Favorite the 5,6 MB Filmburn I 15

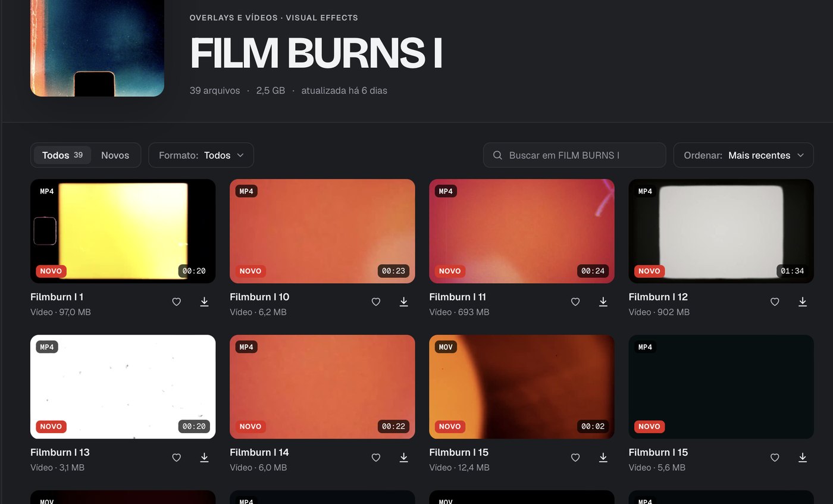(774, 457)
